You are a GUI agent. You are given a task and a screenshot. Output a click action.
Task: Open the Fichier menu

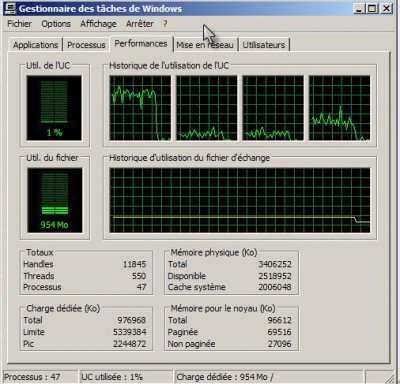coord(19,24)
